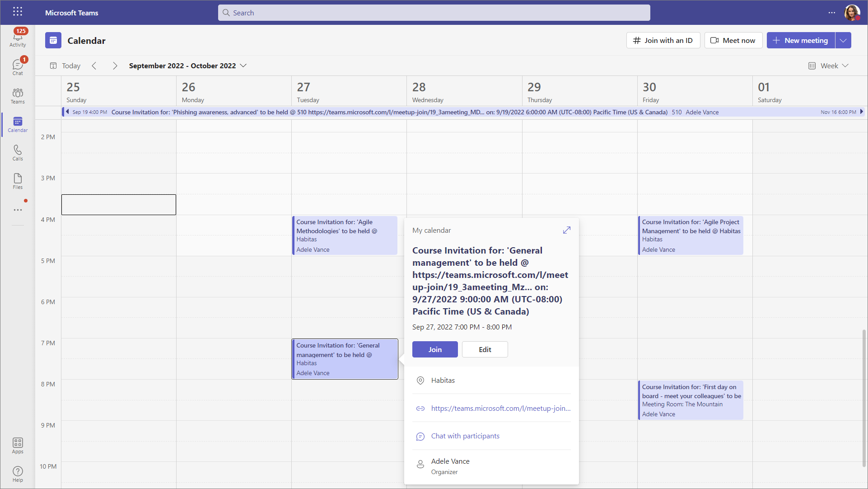This screenshot has height=489, width=868.
Task: Open the Activity feed icon
Action: coord(18,38)
